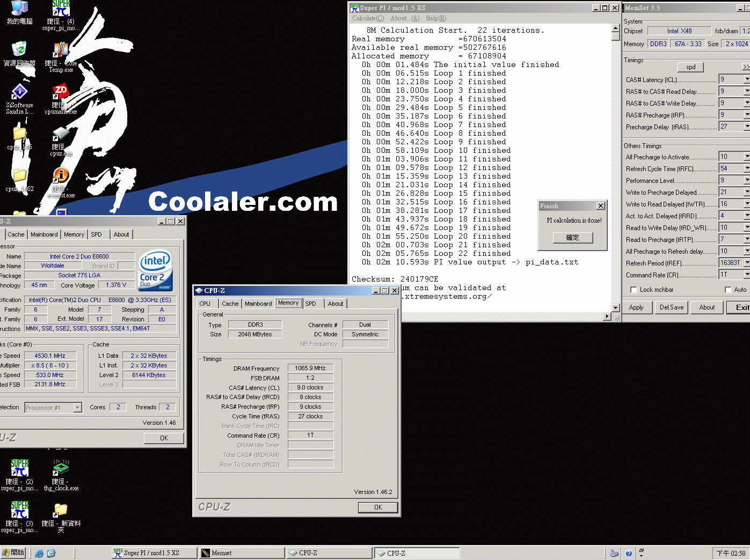Click the CPU-Z Memory window title icon

coord(199,290)
